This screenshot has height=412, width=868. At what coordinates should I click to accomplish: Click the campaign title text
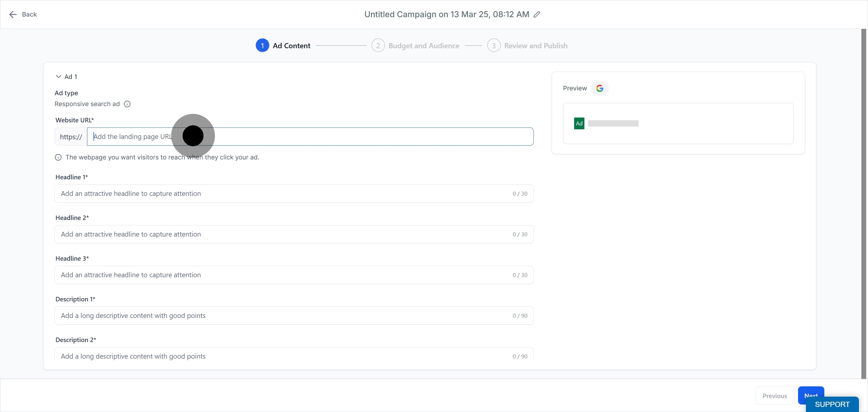coord(446,14)
